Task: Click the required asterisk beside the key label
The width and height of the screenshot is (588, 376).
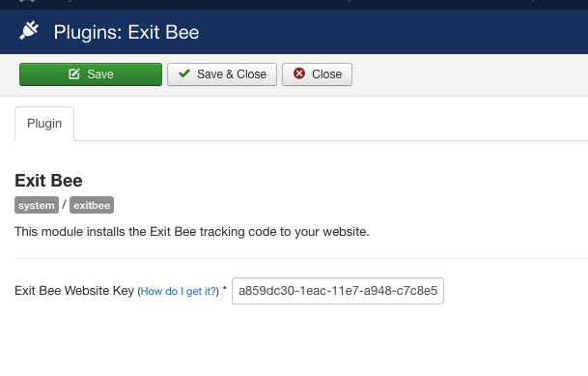Action: point(225,289)
